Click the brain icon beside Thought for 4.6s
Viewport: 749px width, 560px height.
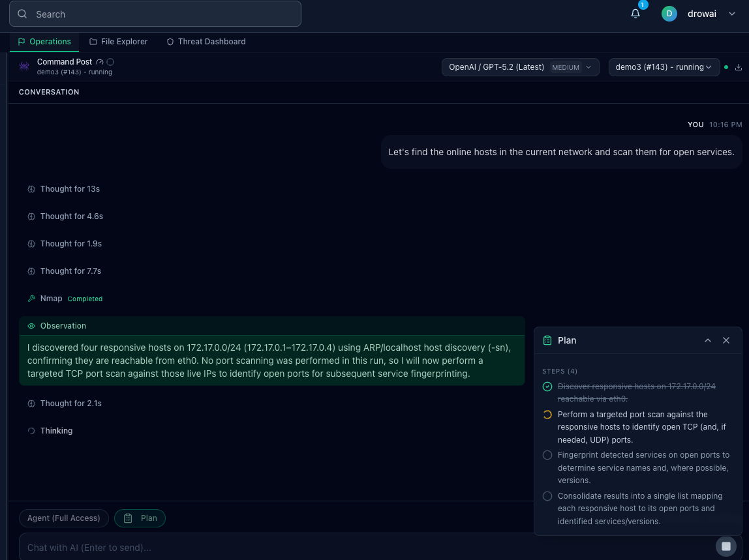click(31, 216)
